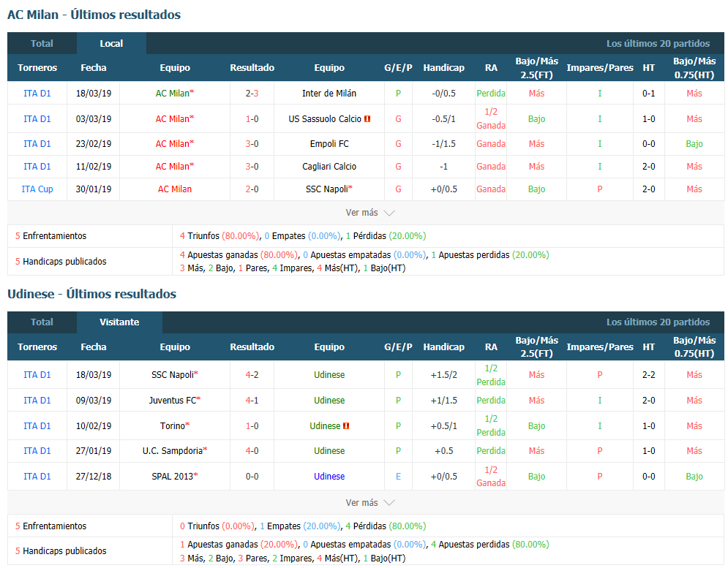This screenshot has height=568, width=728.
Task: Click the 03/03/19 date cell
Action: [94, 119]
